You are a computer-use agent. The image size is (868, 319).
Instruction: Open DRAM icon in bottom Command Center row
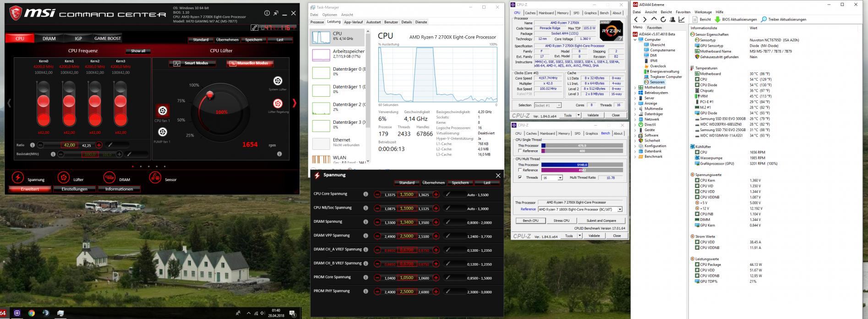pos(109,178)
